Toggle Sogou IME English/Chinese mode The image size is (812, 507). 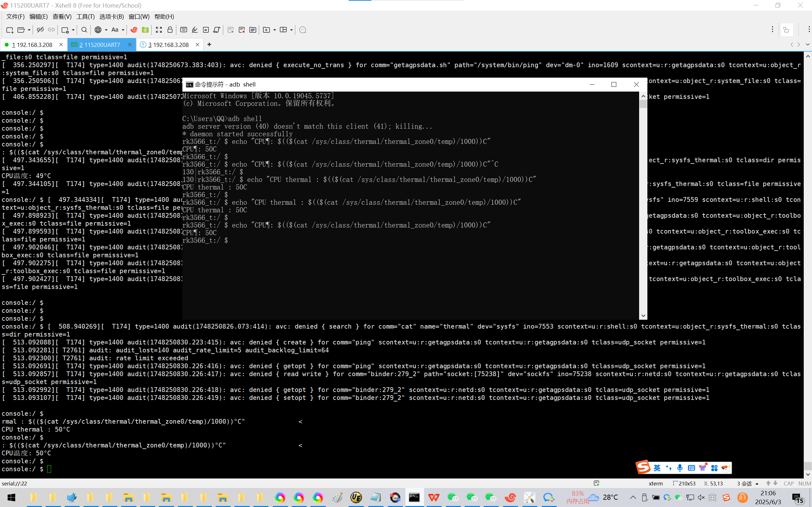click(x=657, y=468)
